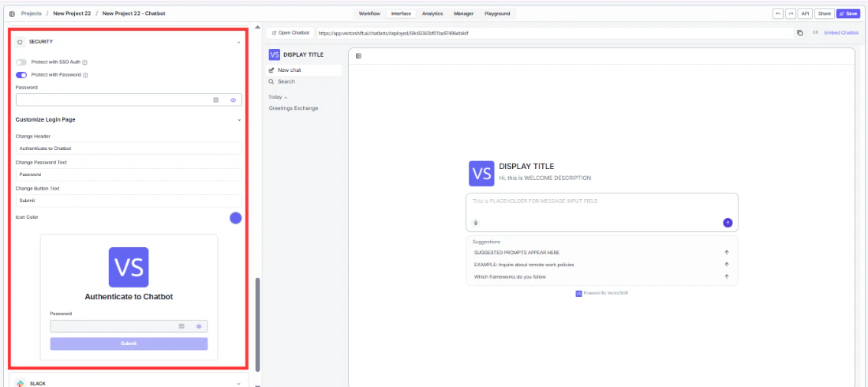Screen dimensions: 868x387
Task: Click the settings panel scroll-up arrow
Action: [257, 27]
